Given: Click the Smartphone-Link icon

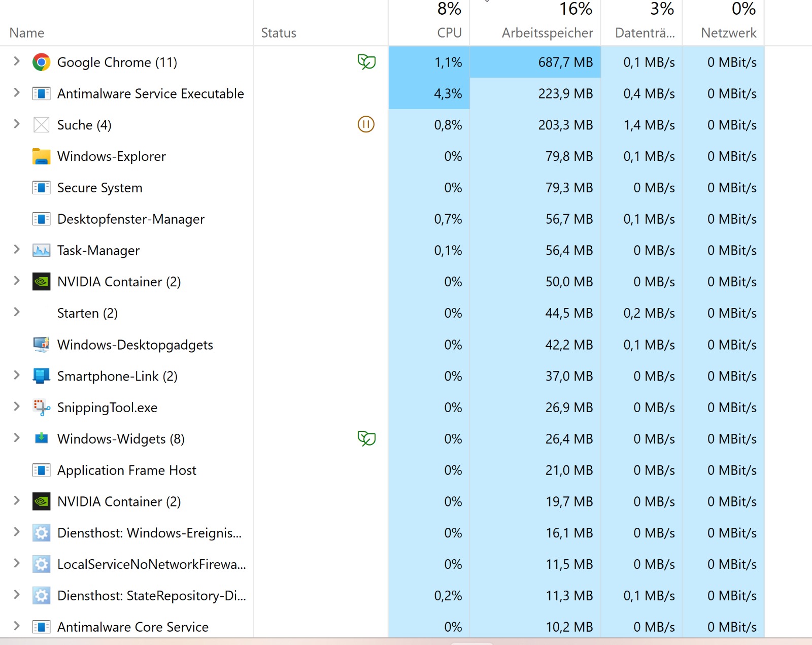Looking at the screenshot, I should [41, 376].
